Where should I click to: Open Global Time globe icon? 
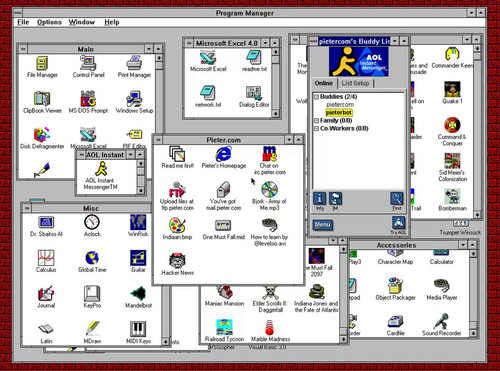pos(92,262)
